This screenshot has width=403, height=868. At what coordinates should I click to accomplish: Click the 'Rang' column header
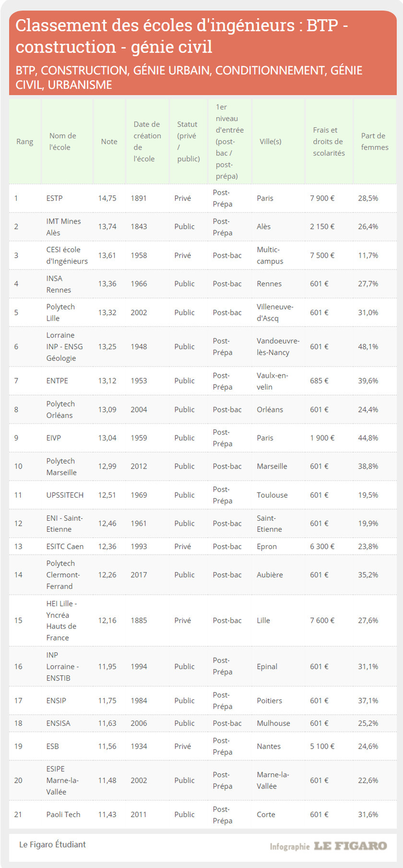pyautogui.click(x=25, y=142)
